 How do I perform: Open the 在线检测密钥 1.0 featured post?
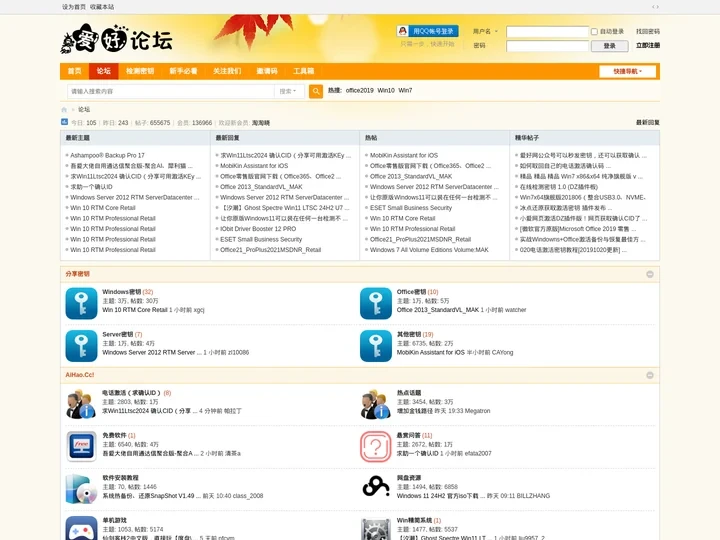pyautogui.click(x=558, y=187)
